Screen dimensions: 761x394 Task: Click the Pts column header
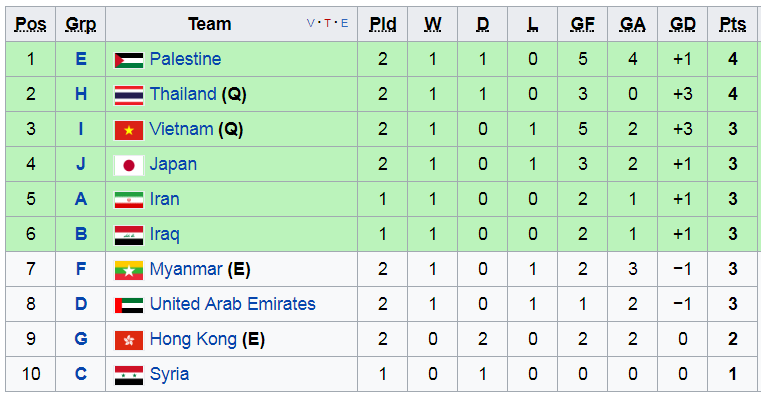733,24
